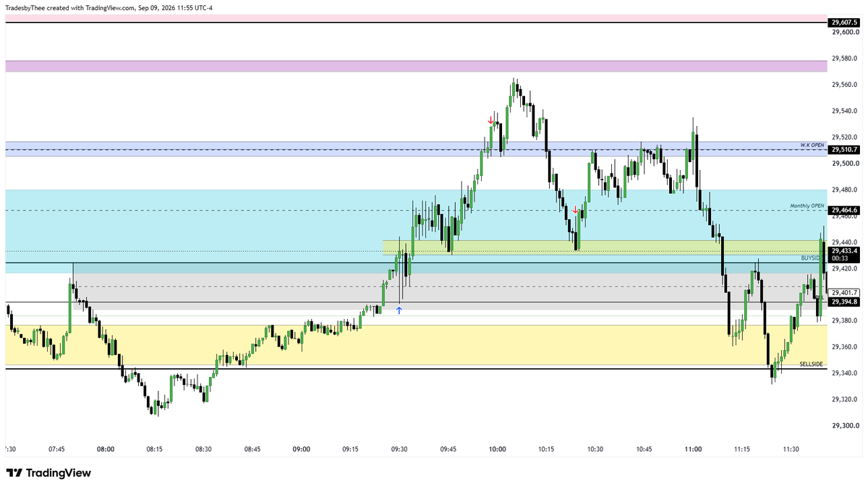Click the 08:15 time axis label
Image resolution: width=868 pixels, height=489 pixels.
coord(154,449)
